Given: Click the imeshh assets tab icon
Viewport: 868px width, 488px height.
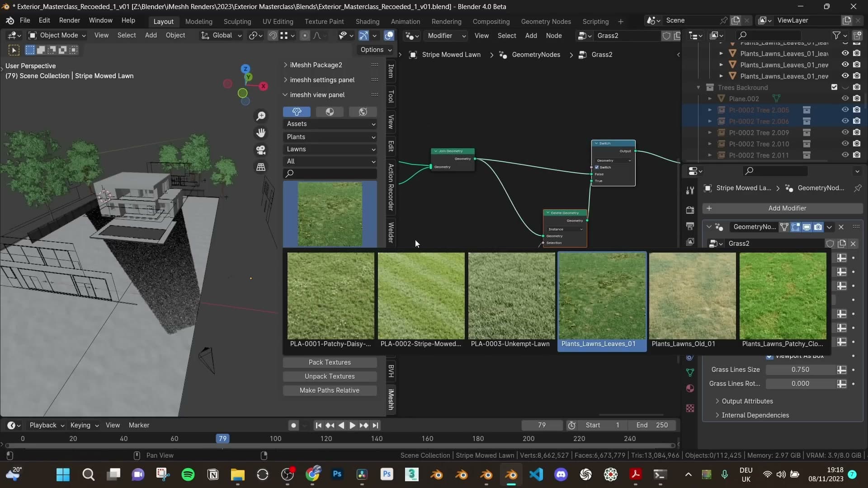Looking at the screenshot, I should point(297,112).
